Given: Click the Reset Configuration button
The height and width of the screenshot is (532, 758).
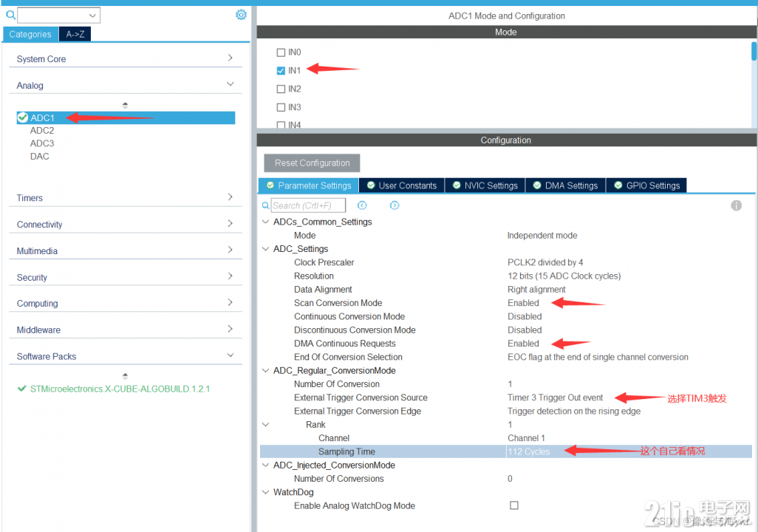Looking at the screenshot, I should click(x=312, y=163).
